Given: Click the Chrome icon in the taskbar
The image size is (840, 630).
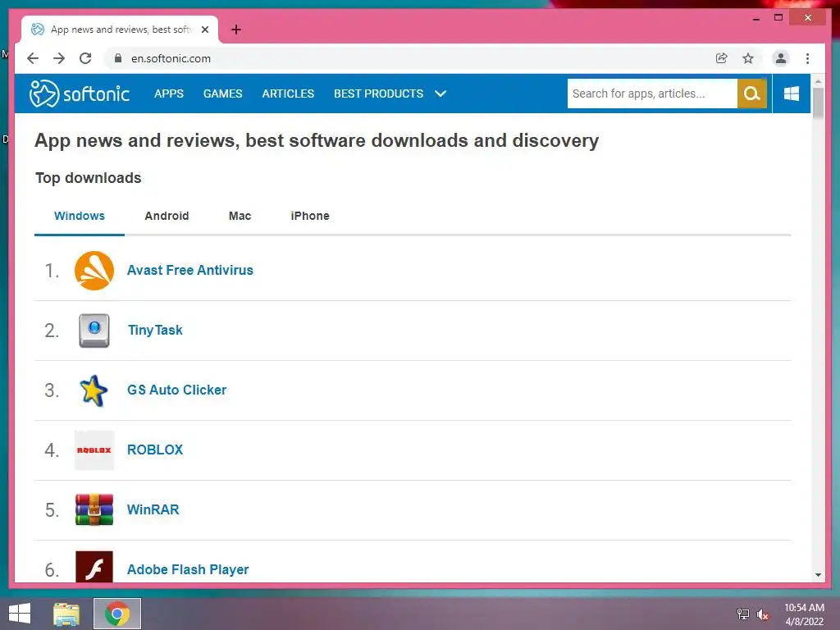Looking at the screenshot, I should click(x=117, y=614).
